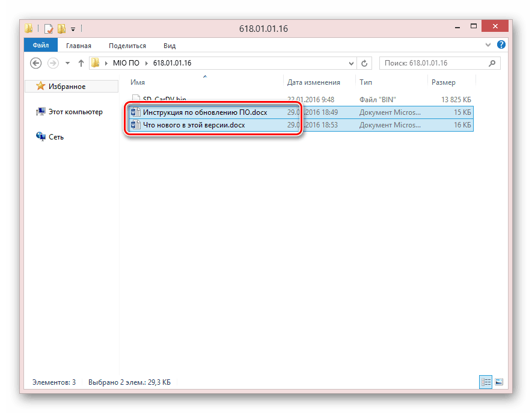Open the recent locations dropdown beside Forward arrow
This screenshot has height=413, width=532.
[67, 63]
